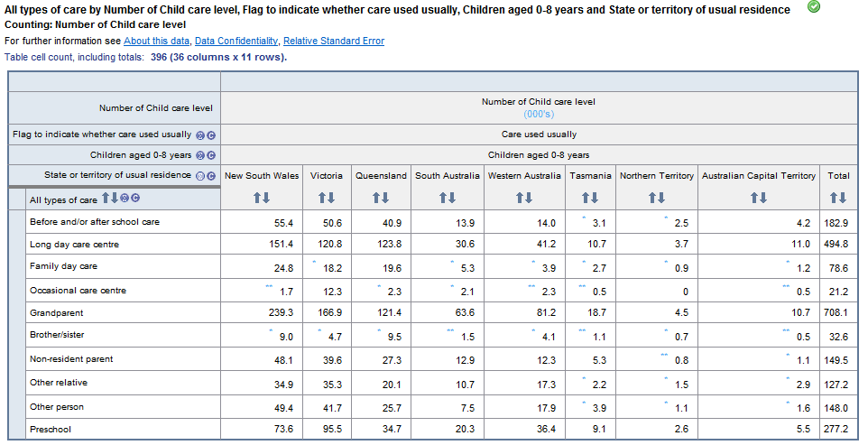Image resolution: width=868 pixels, height=445 pixels.
Task: Click the up arrow under Western Australia
Action: point(520,198)
